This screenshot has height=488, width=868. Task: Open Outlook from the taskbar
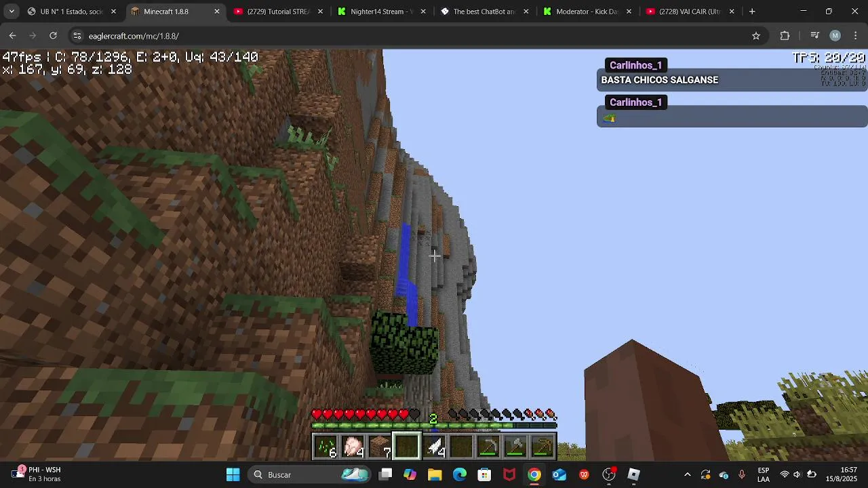559,474
